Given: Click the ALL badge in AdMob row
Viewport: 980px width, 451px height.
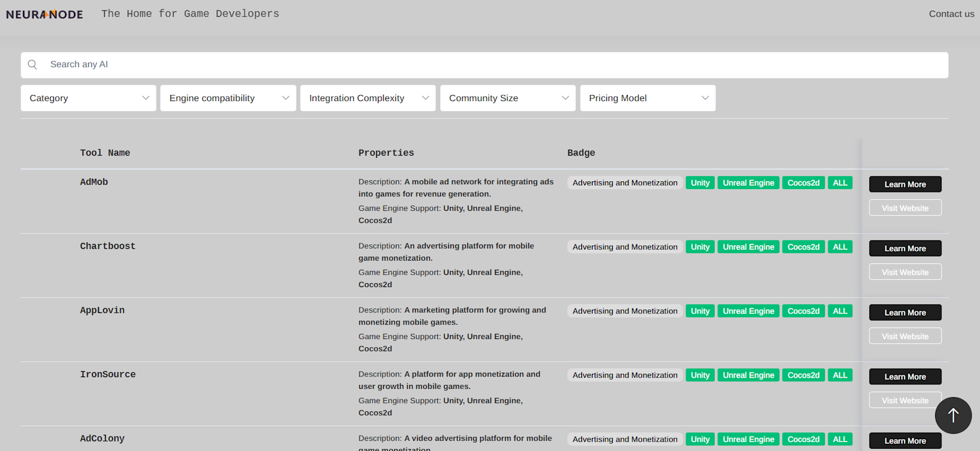Looking at the screenshot, I should [840, 183].
